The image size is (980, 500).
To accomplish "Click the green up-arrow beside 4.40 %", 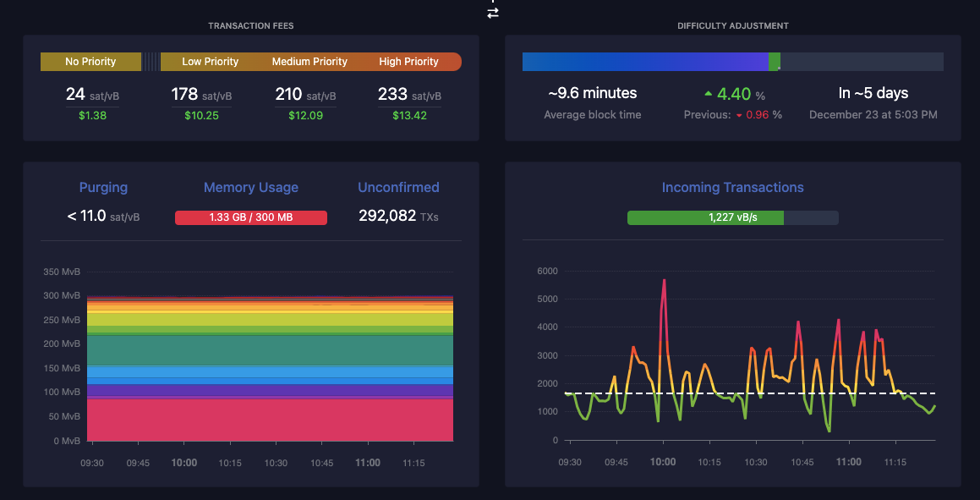I will [x=708, y=94].
